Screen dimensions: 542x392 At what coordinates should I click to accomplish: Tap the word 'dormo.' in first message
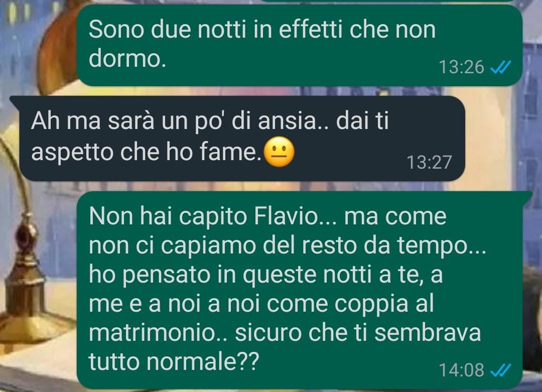click(127, 58)
